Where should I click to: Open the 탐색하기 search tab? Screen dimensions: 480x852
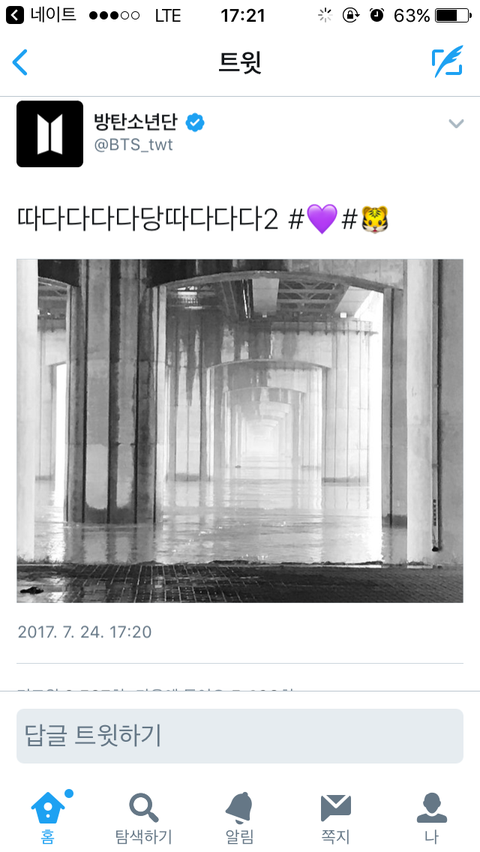(144, 818)
